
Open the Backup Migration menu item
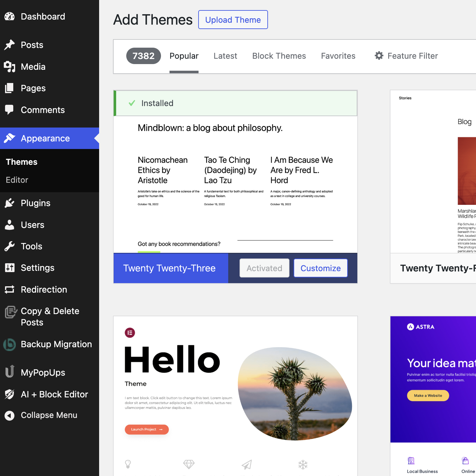pyautogui.click(x=50, y=344)
